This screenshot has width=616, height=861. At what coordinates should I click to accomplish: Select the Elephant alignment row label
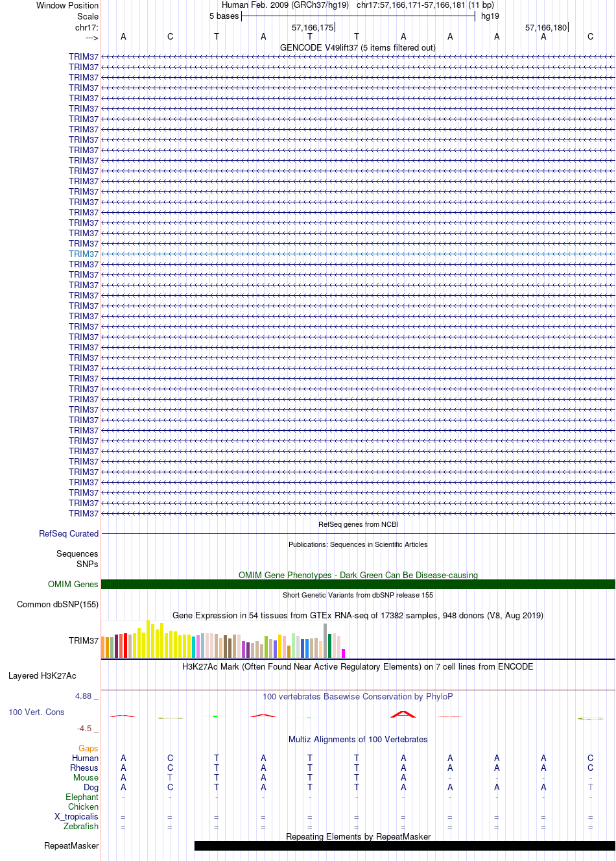coord(82,797)
